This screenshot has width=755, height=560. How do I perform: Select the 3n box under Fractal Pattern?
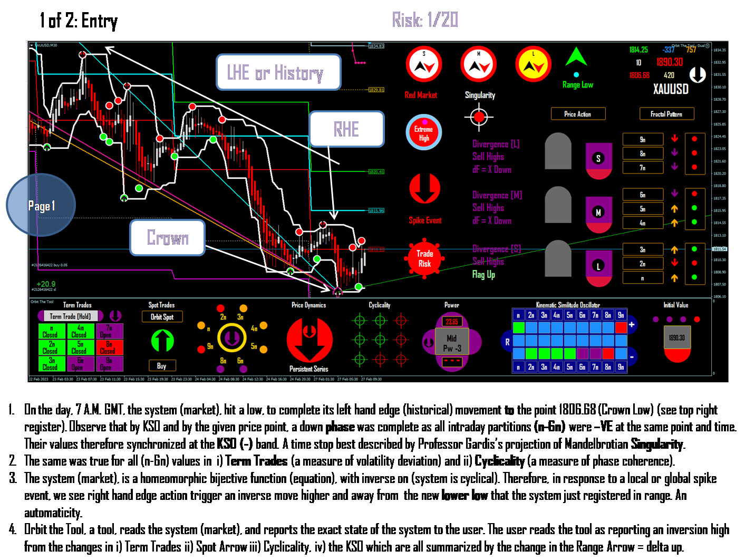643,249
